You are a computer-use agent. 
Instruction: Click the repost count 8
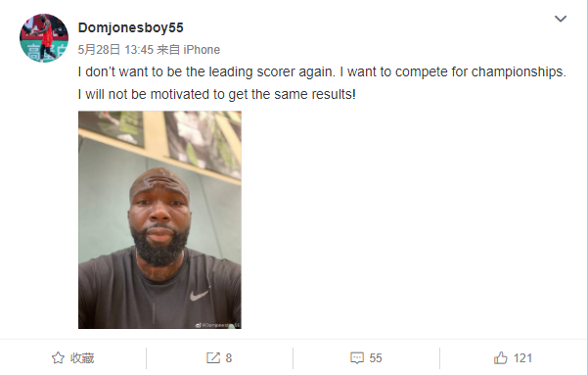tap(229, 358)
